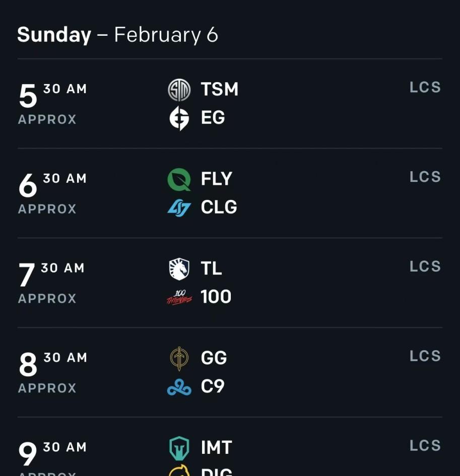Click the Cloud9 logo
The image size is (460, 476).
(x=179, y=387)
